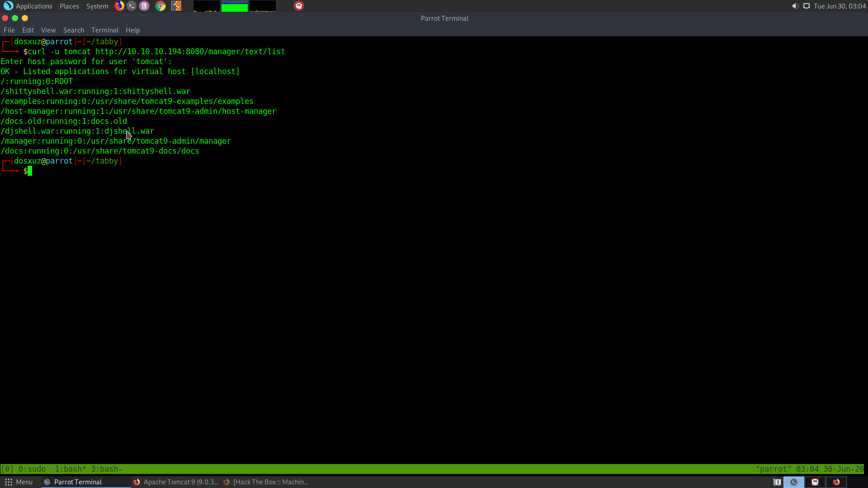Open the Burp Suite launcher icon
The height and width of the screenshot is (488, 868).
176,6
